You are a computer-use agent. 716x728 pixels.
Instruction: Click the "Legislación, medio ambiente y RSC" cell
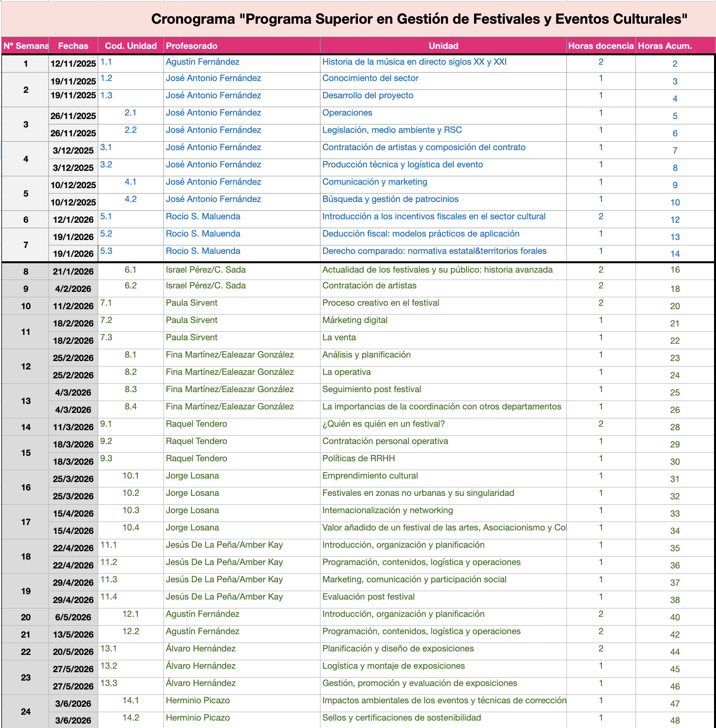pos(392,130)
